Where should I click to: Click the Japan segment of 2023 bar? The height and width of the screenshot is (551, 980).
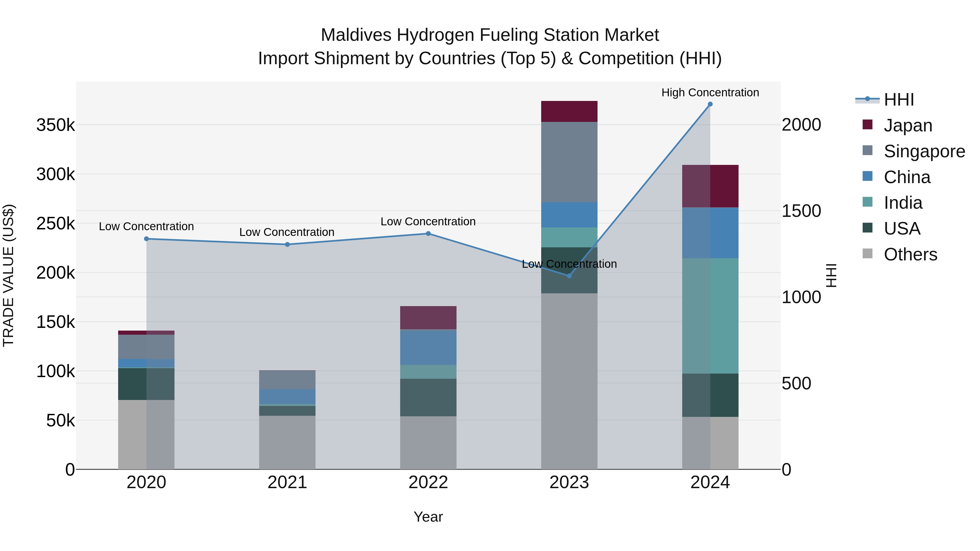[569, 111]
